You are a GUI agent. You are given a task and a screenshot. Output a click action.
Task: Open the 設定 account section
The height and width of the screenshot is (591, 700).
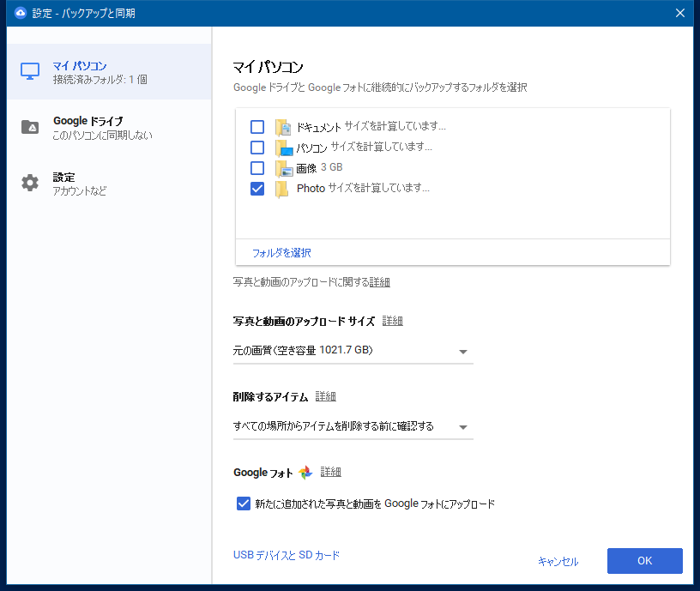coord(110,184)
